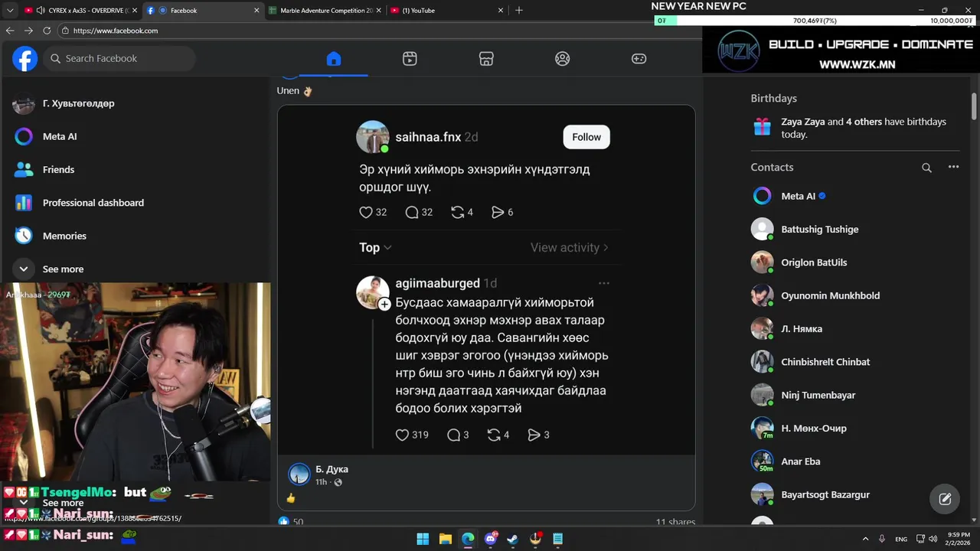Open the tab search dropdown arrow
The width and height of the screenshot is (980, 551).
(x=9, y=10)
